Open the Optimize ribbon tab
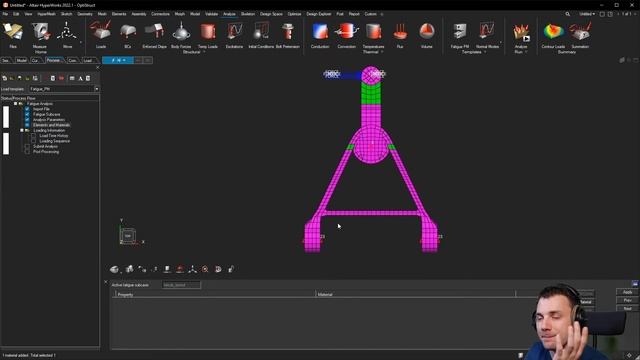The image size is (640, 360). point(294,14)
